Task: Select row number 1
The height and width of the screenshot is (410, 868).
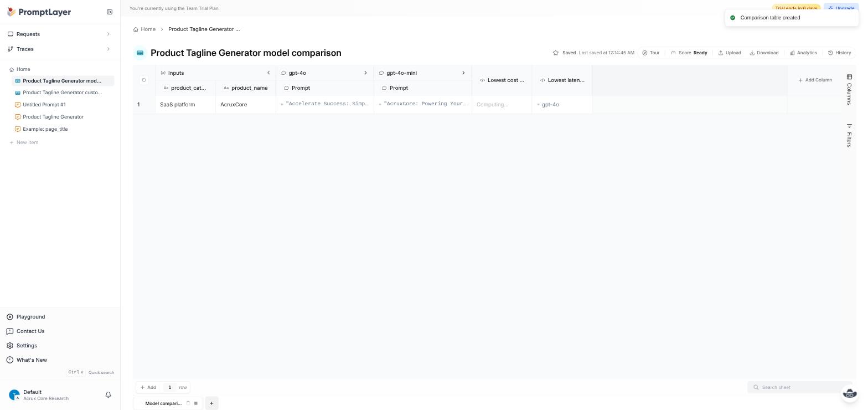Action: pyautogui.click(x=138, y=105)
